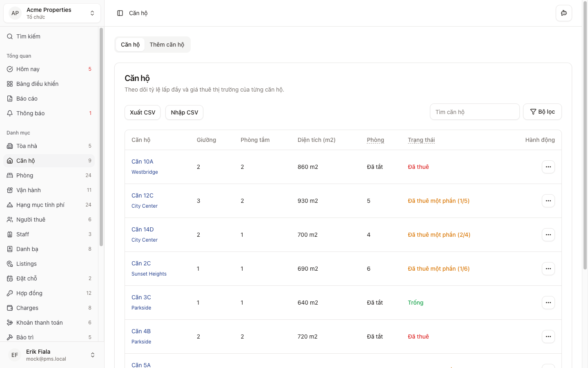
Task: Click the Báo cáo report icon
Action: point(10,99)
